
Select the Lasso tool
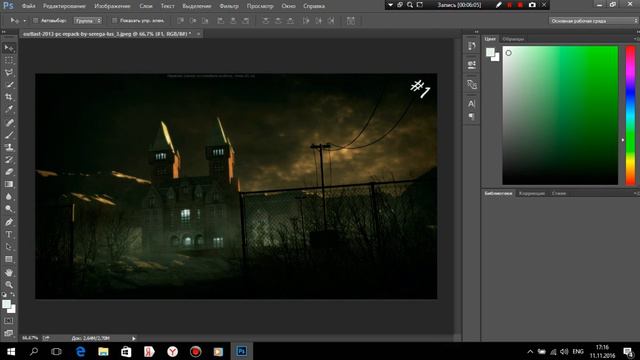9,73
